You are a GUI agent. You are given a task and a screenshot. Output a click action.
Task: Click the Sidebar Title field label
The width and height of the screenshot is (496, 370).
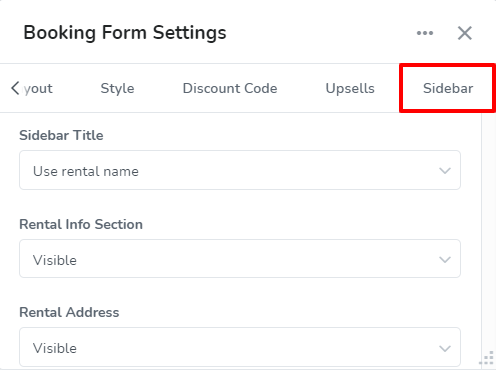(x=61, y=135)
